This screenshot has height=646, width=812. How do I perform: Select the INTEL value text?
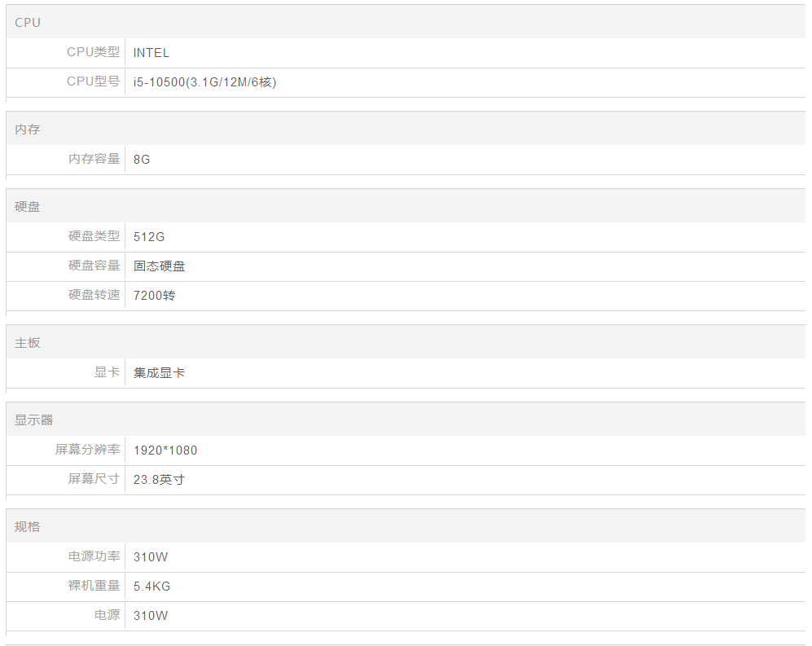click(151, 53)
